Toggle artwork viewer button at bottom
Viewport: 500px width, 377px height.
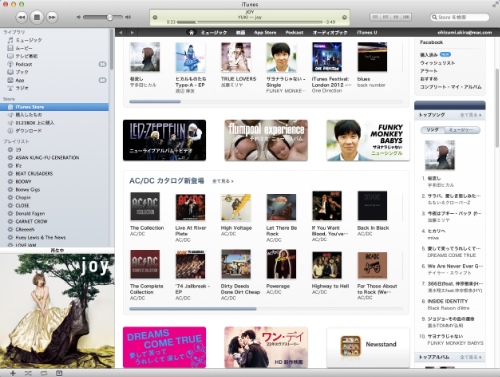pyautogui.click(x=59, y=373)
